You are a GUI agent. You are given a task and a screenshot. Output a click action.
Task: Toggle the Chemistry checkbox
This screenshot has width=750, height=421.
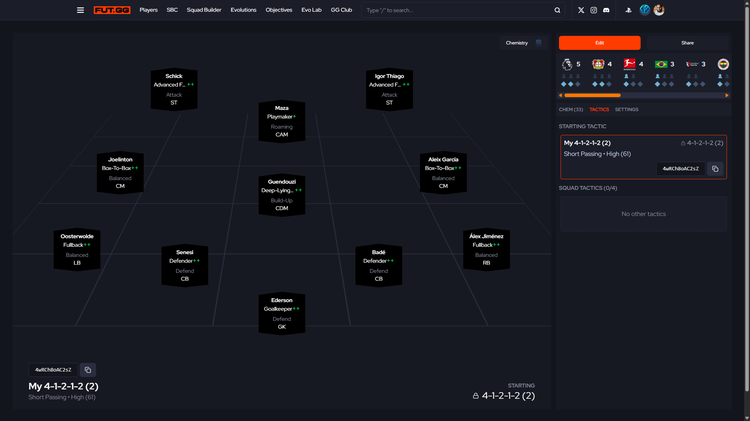pos(539,43)
